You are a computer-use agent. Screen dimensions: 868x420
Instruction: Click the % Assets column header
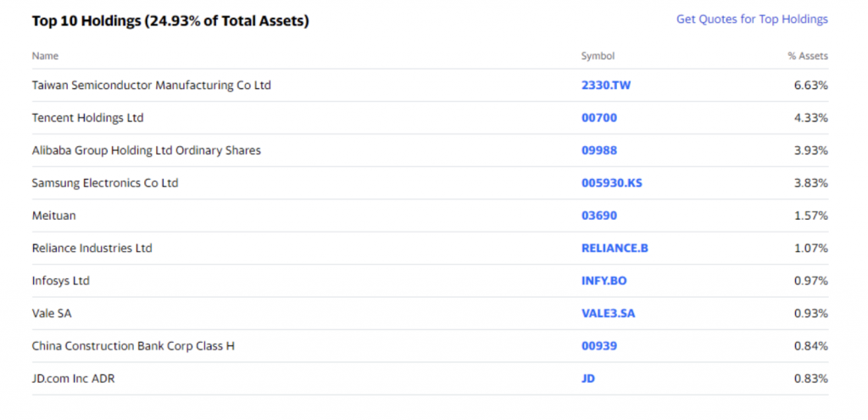[x=808, y=56]
